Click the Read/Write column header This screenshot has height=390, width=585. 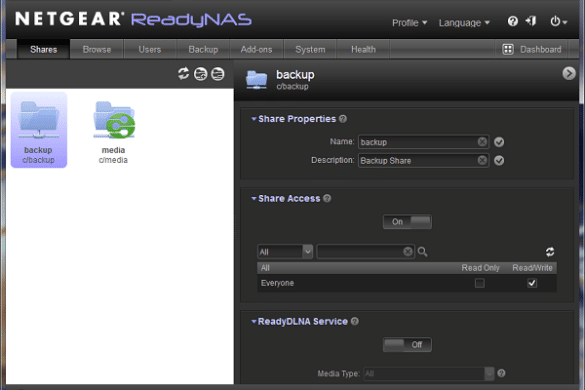pos(532,268)
